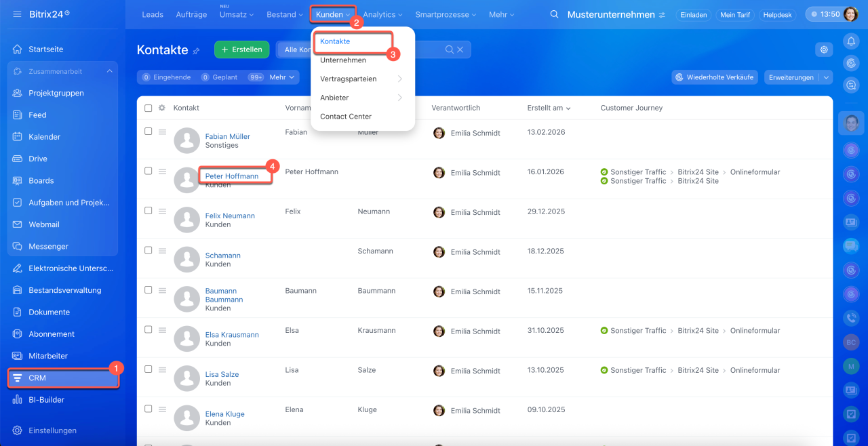
Task: Open the notifications bell icon
Action: coord(851,41)
